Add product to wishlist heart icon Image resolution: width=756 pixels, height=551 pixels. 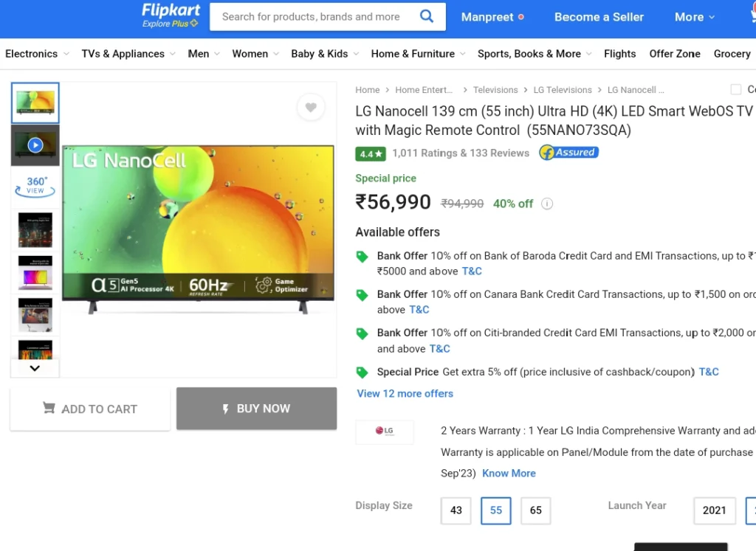pyautogui.click(x=311, y=107)
